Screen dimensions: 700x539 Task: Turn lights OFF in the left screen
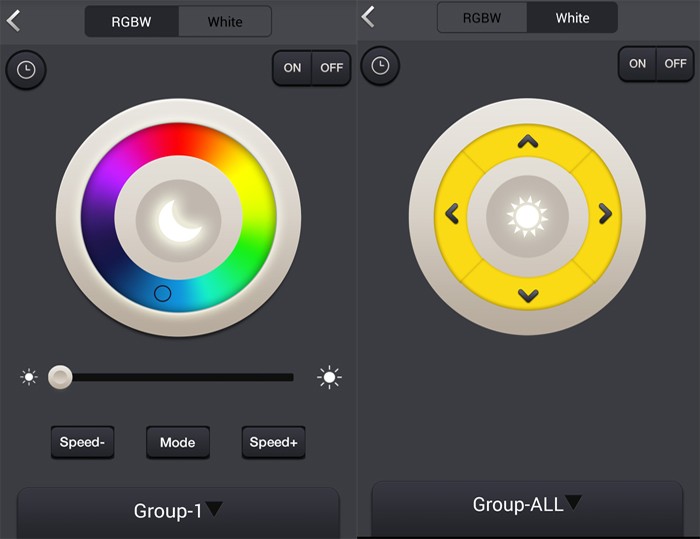coord(331,68)
